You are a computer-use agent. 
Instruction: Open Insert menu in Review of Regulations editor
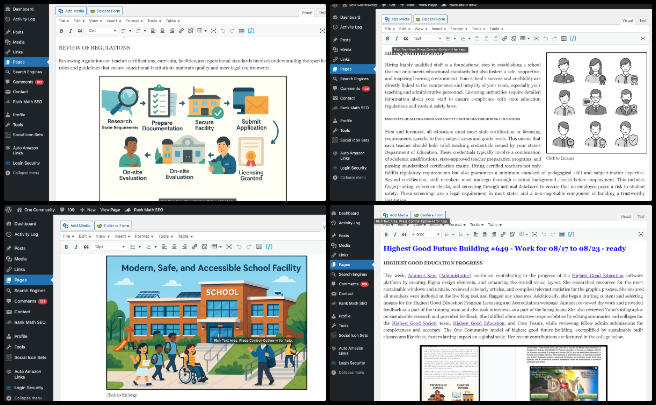click(x=113, y=21)
